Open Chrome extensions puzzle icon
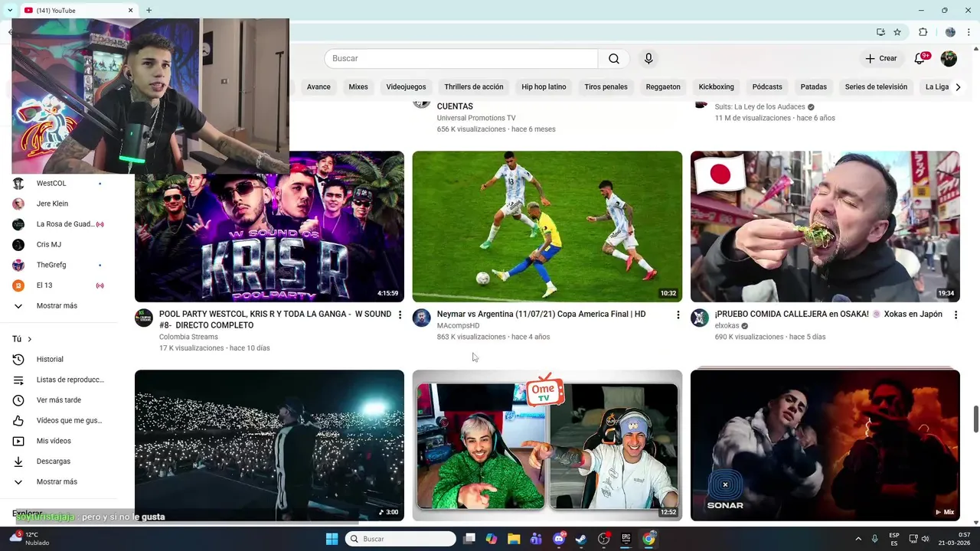 (x=923, y=32)
